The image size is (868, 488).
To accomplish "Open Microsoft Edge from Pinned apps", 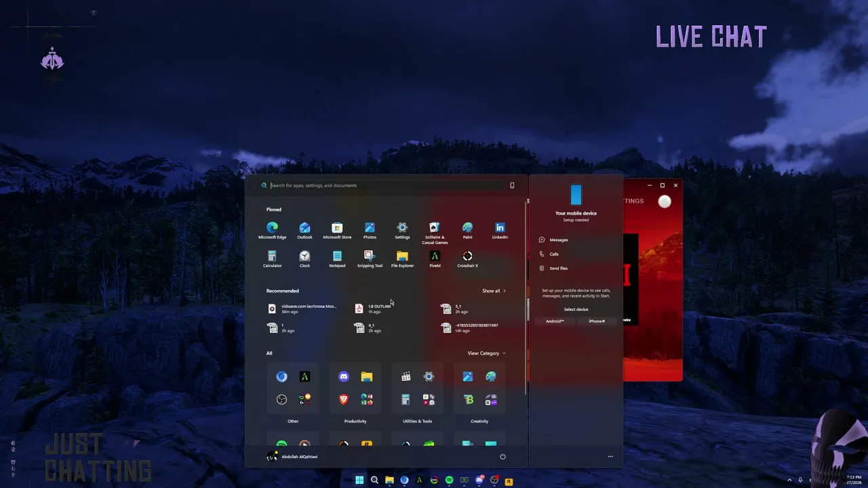I will 272,230.
